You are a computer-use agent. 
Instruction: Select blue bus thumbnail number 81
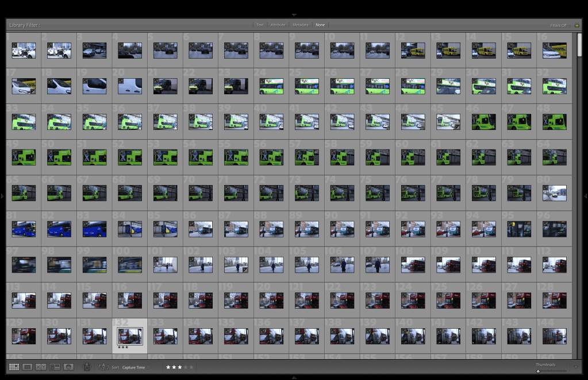pos(24,229)
